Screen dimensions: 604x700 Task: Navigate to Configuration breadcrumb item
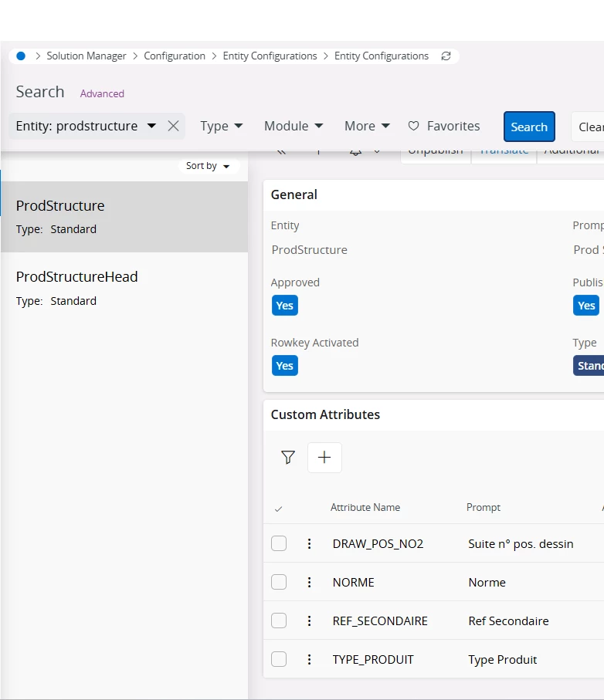[x=175, y=56]
